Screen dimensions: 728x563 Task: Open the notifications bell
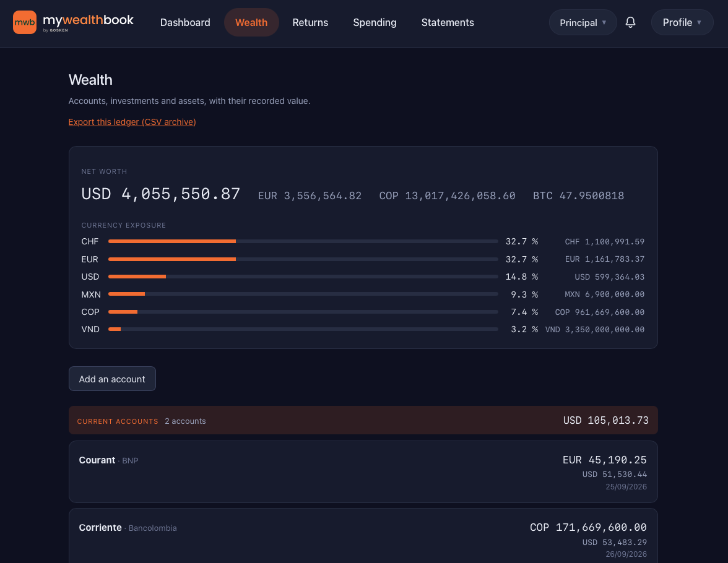[x=630, y=22]
